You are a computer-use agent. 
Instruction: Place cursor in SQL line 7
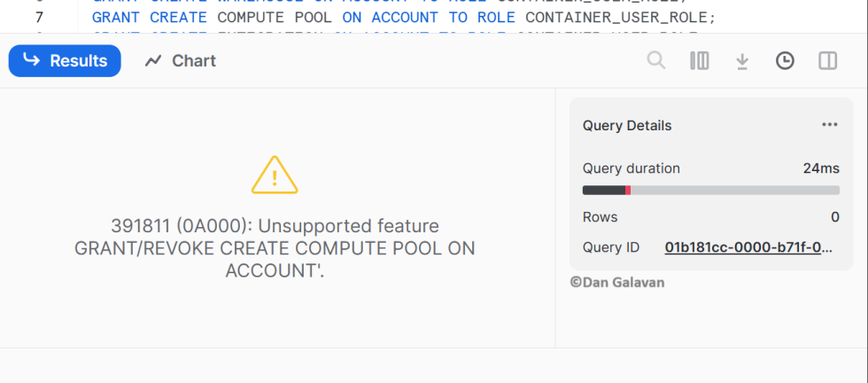[404, 18]
